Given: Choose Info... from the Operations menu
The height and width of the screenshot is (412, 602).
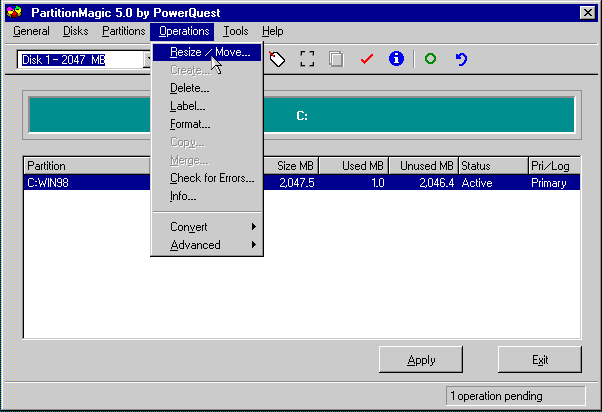Looking at the screenshot, I should pyautogui.click(x=207, y=196).
